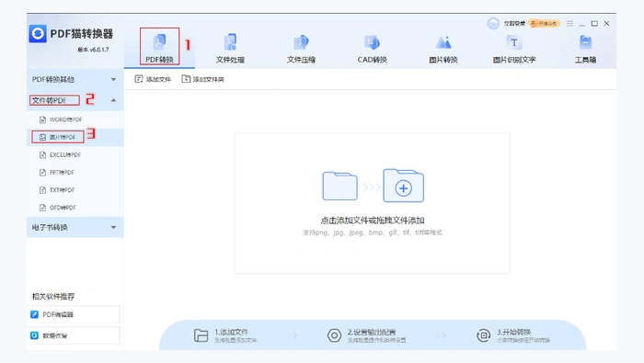Click the 添加文件夹 button
Viewport: 644px width, 363px height.
pyautogui.click(x=203, y=79)
